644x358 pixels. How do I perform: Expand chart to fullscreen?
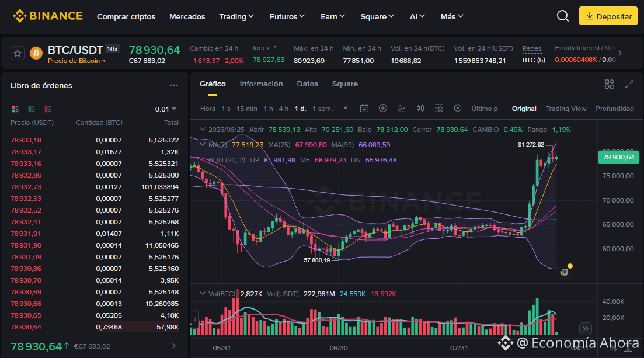coord(629,84)
